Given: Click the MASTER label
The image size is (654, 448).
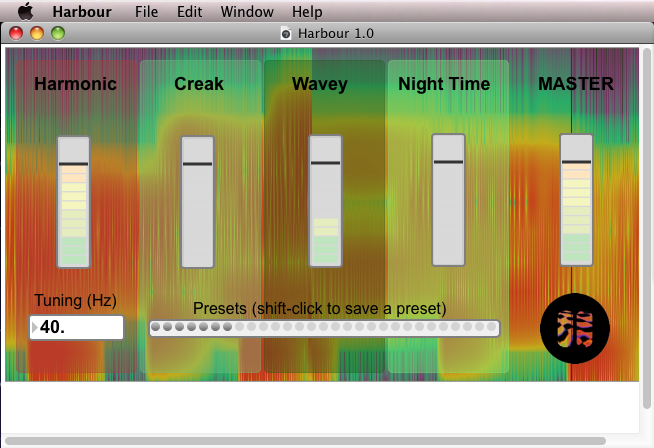Looking at the screenshot, I should pos(576,84).
